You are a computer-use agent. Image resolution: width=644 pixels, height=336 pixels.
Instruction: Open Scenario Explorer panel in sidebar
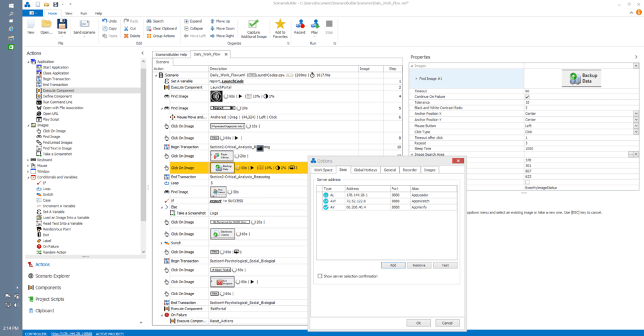[x=52, y=276]
